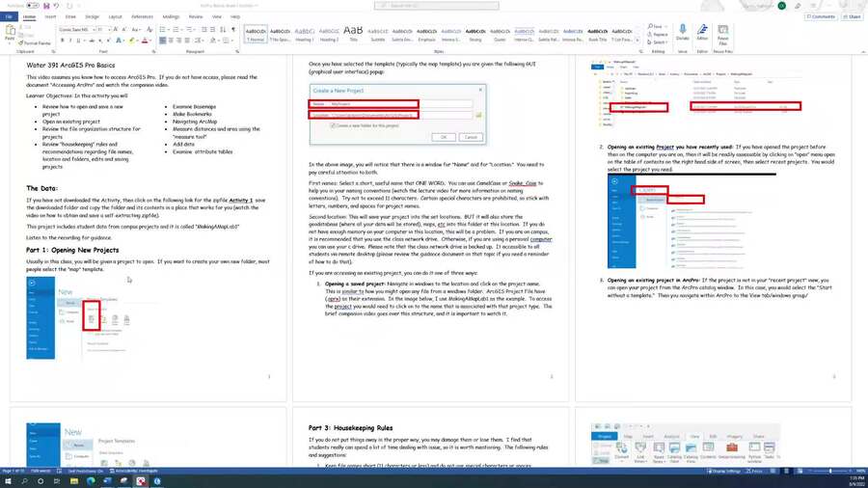Clear all formatting icon
The width and height of the screenshot is (868, 488).
click(x=149, y=29)
